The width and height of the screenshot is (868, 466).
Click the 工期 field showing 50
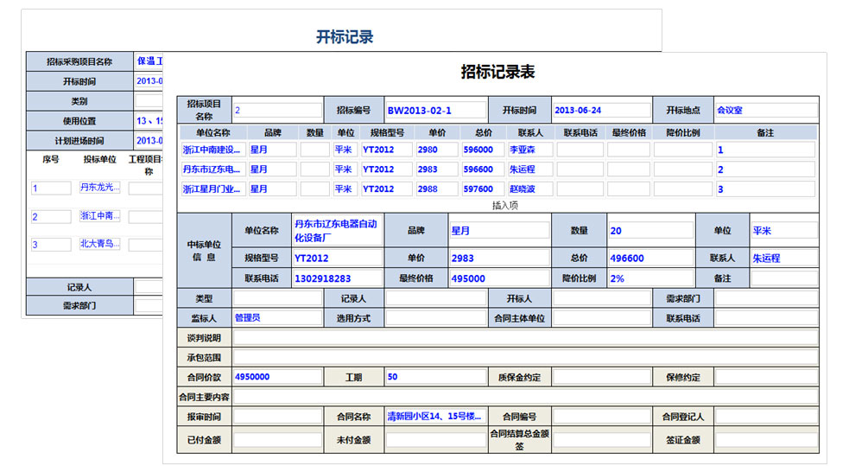435,377
